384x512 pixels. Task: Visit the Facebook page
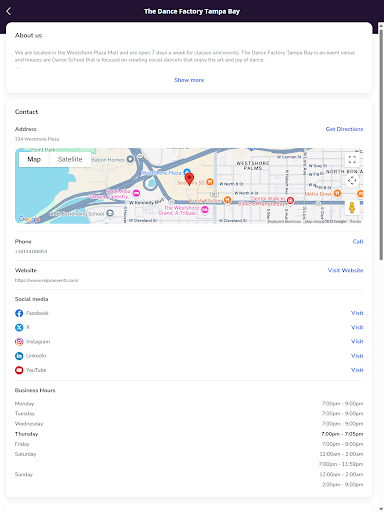(357, 313)
